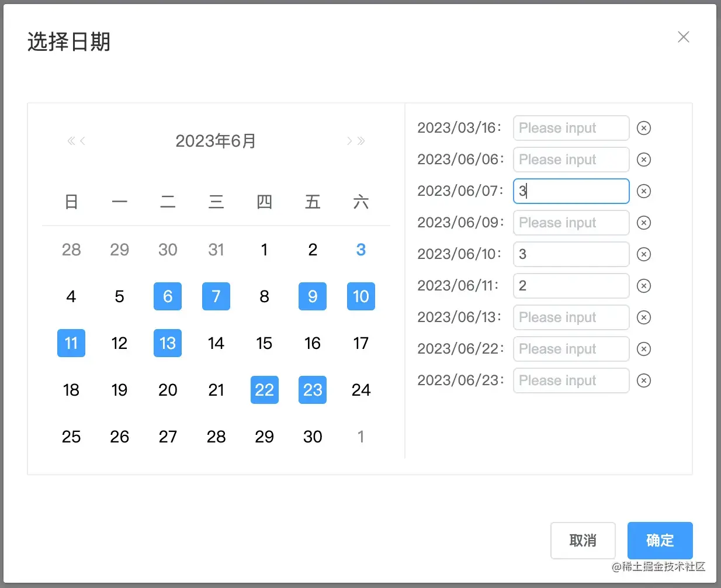Focus the input for 2023/06/23
721x588 pixels.
click(x=571, y=381)
